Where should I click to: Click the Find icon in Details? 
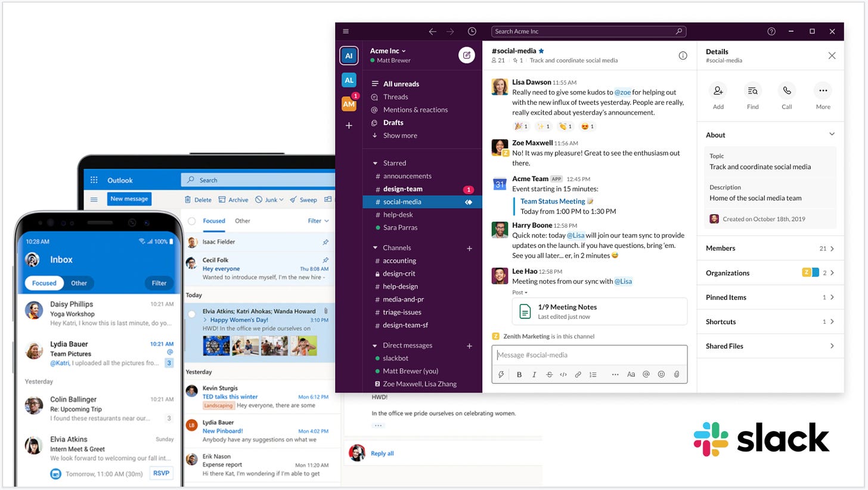(753, 91)
